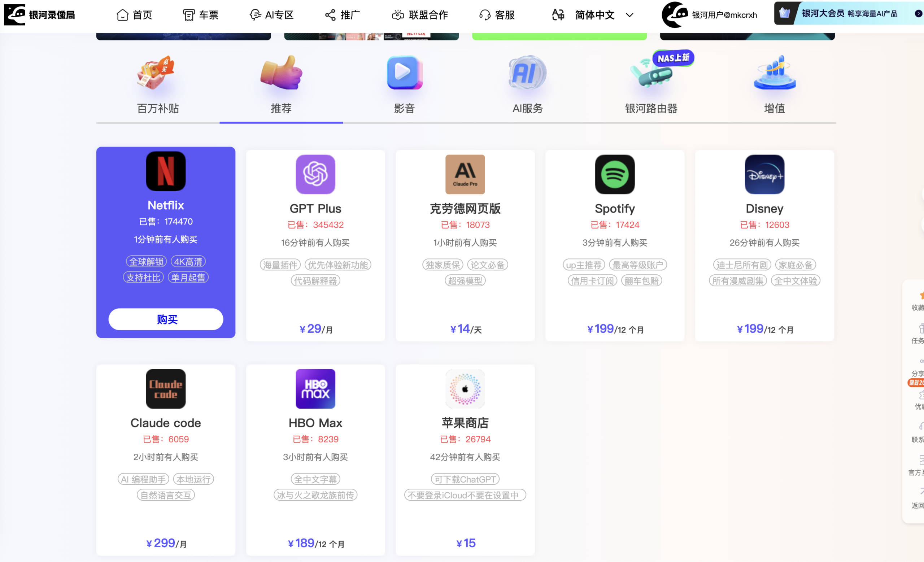Select the Spotify app icon
This screenshot has width=924, height=562.
pyautogui.click(x=615, y=174)
